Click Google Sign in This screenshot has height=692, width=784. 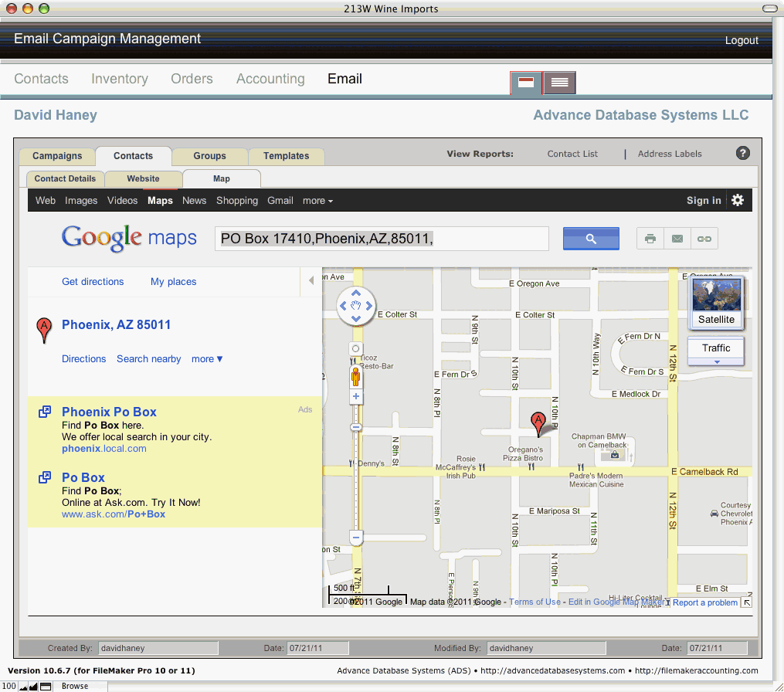[x=704, y=200]
